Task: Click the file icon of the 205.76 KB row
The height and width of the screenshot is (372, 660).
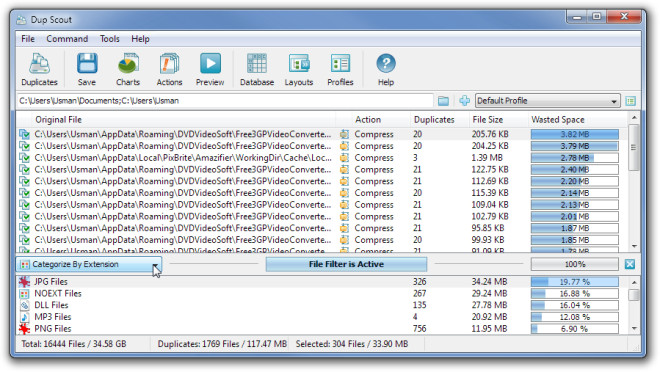Action: coord(24,134)
